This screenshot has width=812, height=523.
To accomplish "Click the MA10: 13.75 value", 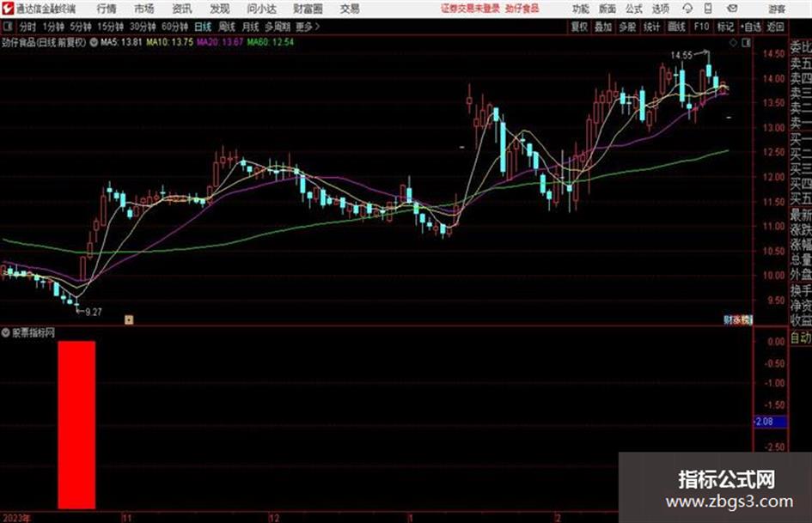I will click(x=170, y=42).
